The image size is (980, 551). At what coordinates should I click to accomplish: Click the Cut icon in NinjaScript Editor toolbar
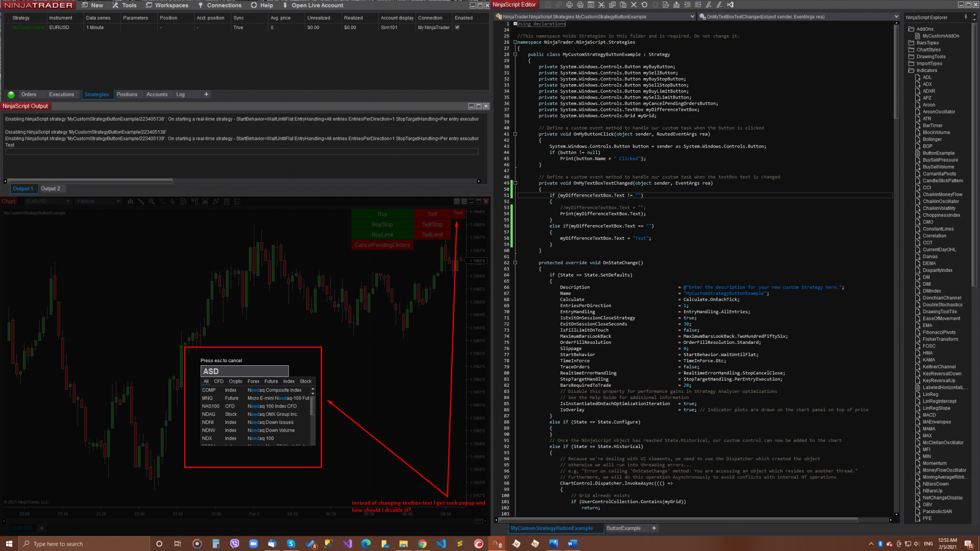601,5
